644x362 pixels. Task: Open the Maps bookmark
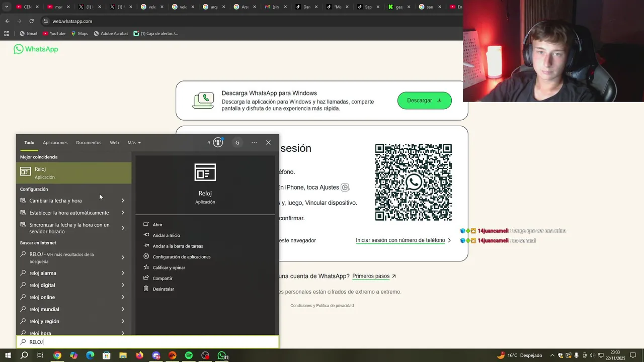pos(79,34)
